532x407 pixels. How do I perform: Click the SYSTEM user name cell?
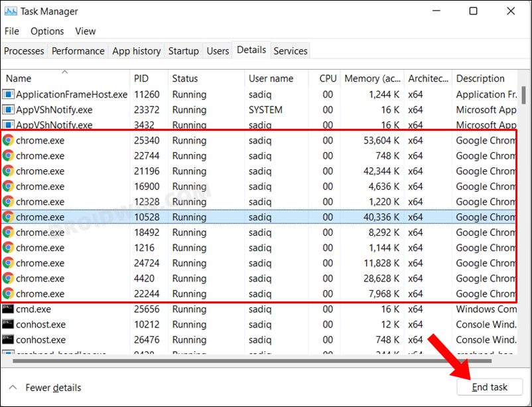[265, 110]
